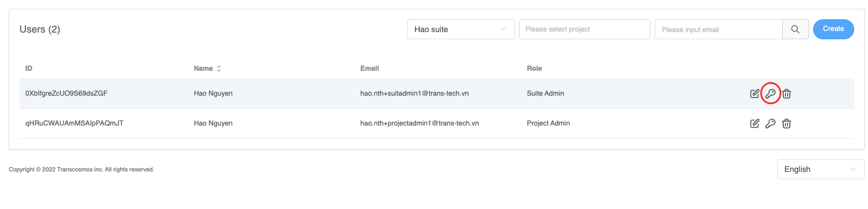Click key icon for Project Admin user
The height and width of the screenshot is (209, 868).
[771, 123]
